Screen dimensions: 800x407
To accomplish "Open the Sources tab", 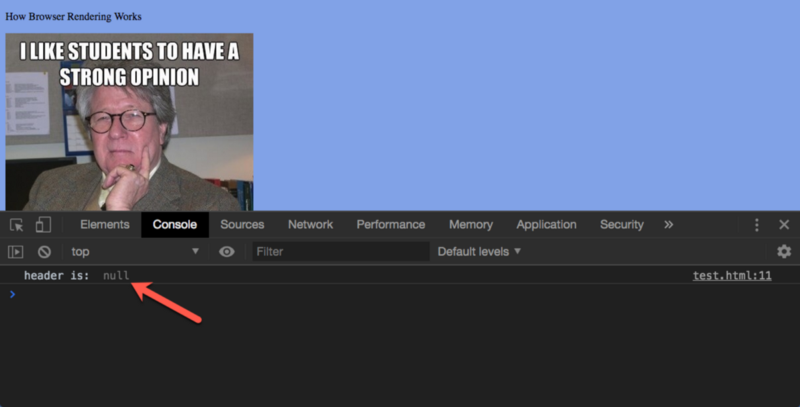I will [242, 225].
